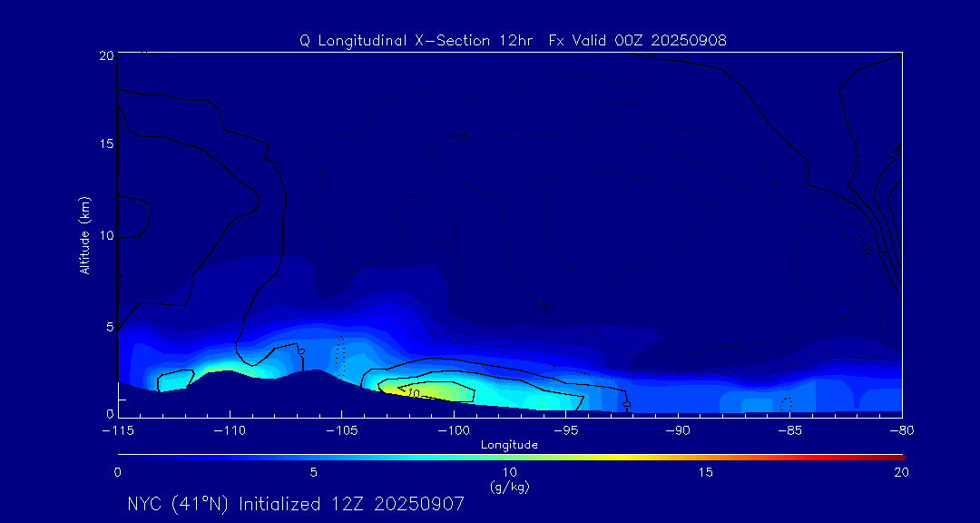Click the "10" contour label near the surface

tap(413, 393)
